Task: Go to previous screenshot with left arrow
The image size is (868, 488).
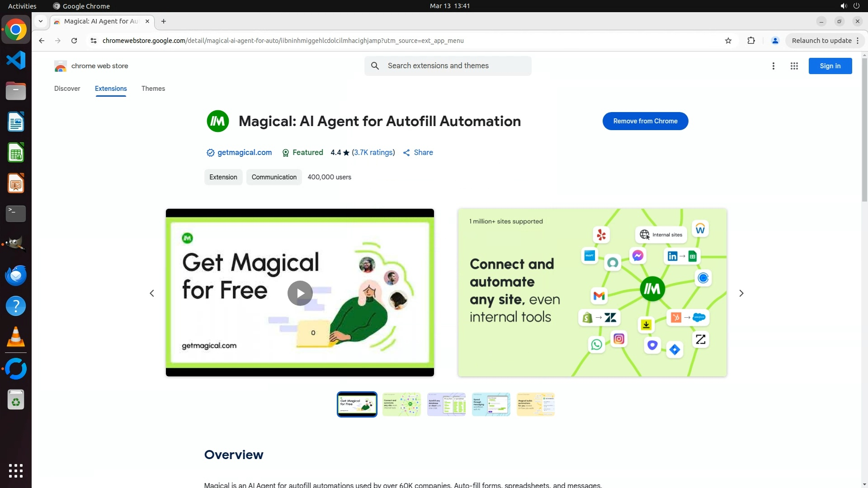Action: pos(152,293)
